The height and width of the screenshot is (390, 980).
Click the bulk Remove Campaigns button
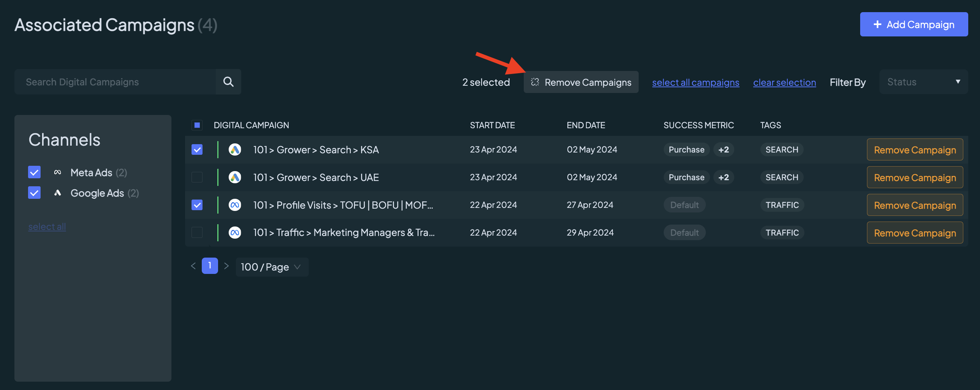coord(581,82)
